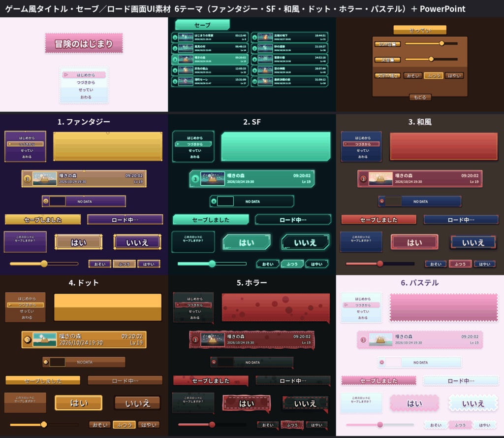Adjust the BGM音量 slider handle
Screen dimensions: 504x438
coord(441,43)
